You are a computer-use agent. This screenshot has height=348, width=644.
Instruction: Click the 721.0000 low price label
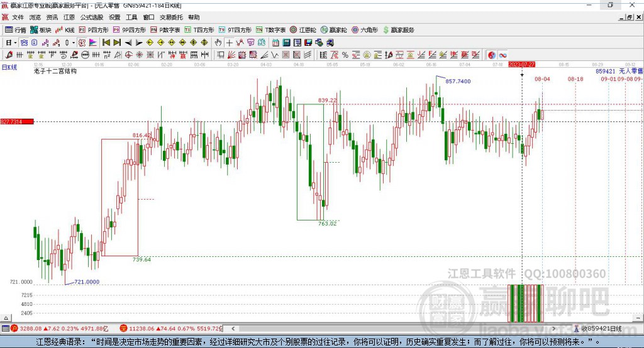tap(87, 282)
